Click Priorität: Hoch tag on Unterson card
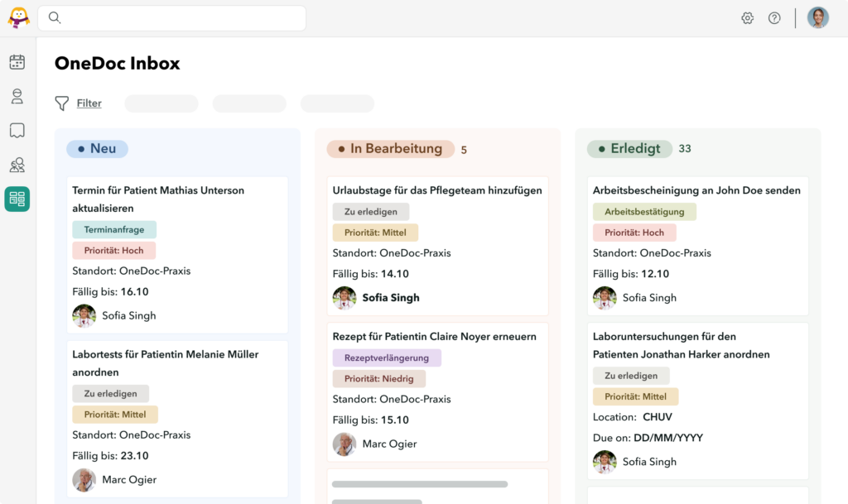 113,251
